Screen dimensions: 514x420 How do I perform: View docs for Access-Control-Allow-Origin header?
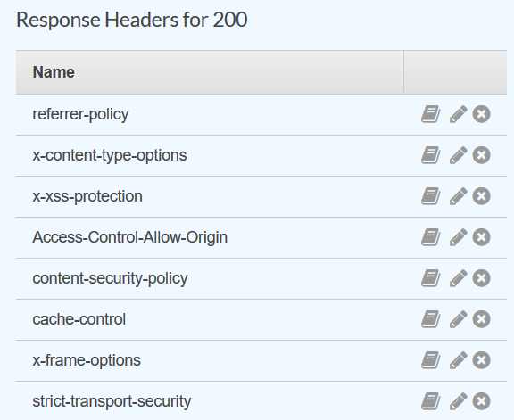coord(431,237)
